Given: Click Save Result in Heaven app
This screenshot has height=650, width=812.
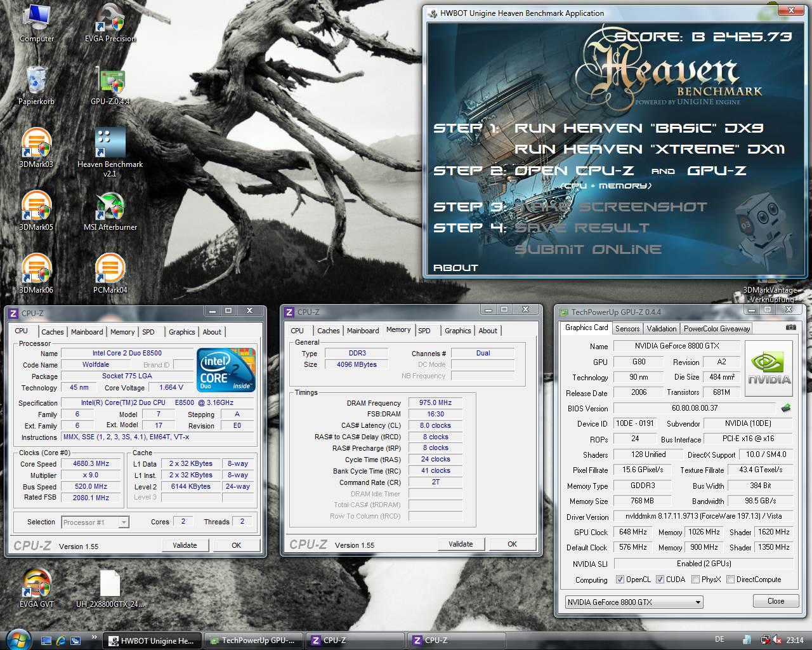Looking at the screenshot, I should [582, 228].
